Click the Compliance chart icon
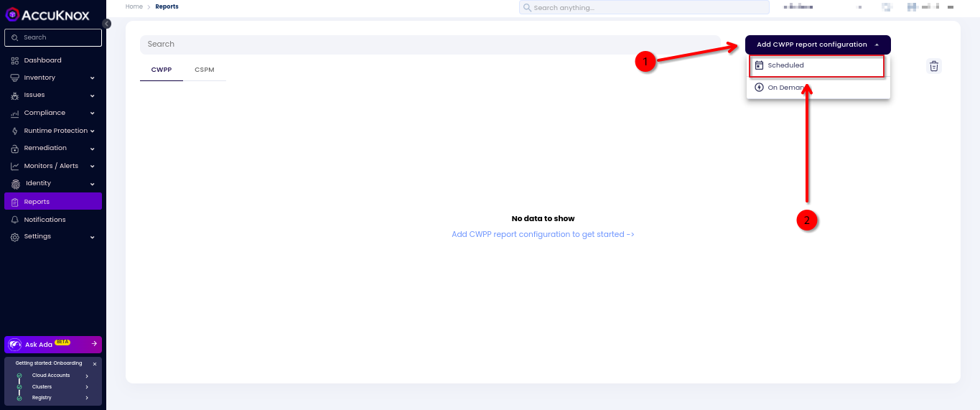 pos(14,113)
